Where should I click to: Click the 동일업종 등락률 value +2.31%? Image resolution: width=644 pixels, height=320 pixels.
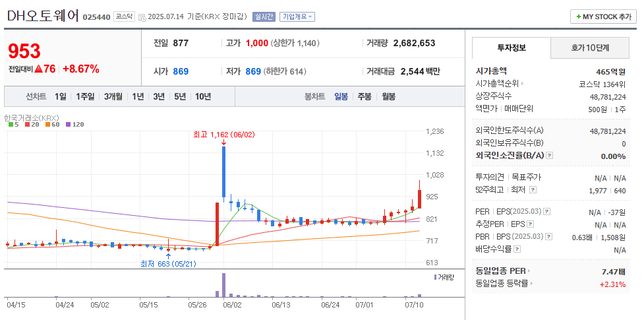[x=612, y=284]
